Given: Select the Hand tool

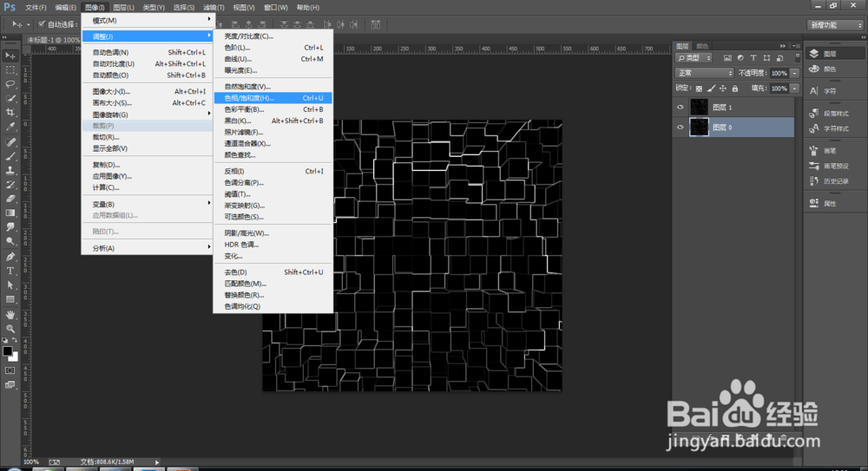Looking at the screenshot, I should pos(10,315).
